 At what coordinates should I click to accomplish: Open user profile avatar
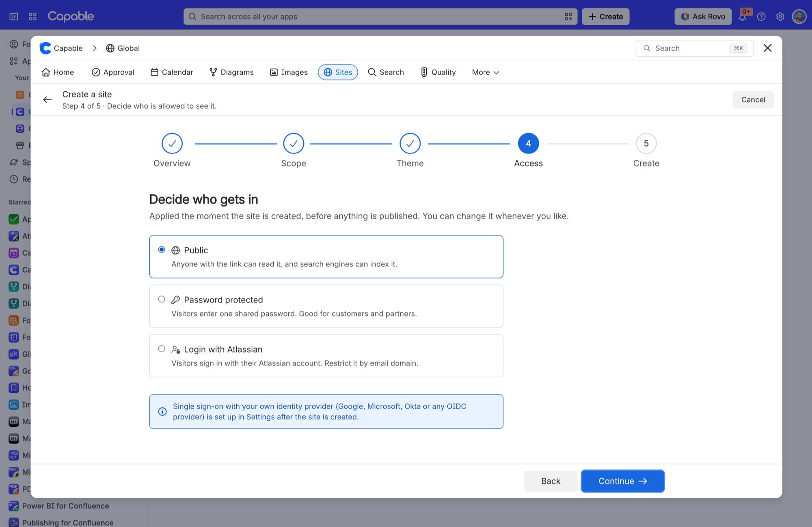click(x=799, y=17)
